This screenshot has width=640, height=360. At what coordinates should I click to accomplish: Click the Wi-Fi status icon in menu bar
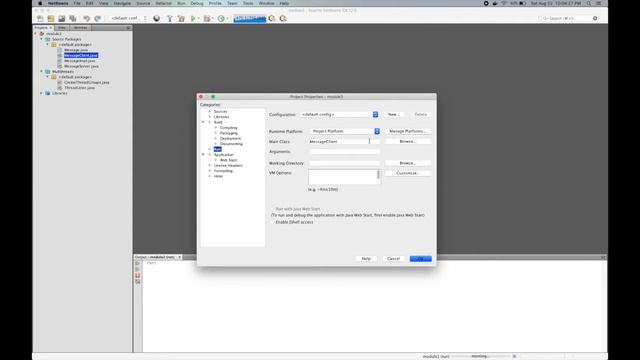click(x=504, y=3)
